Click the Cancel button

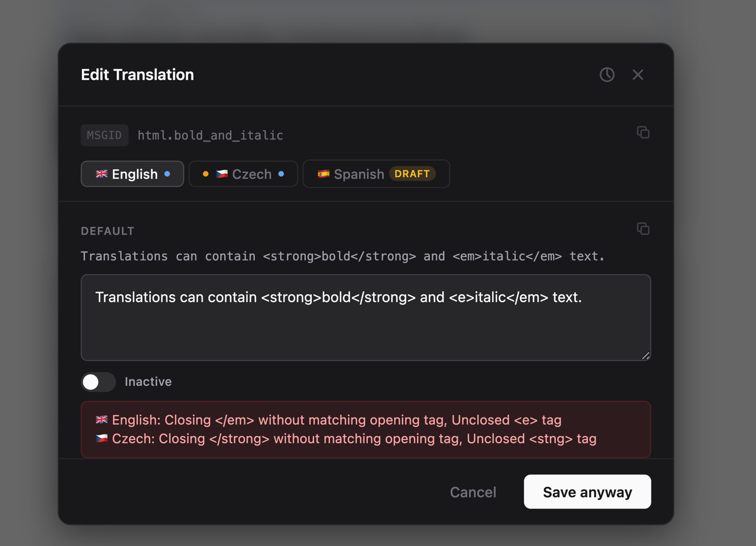pyautogui.click(x=473, y=492)
